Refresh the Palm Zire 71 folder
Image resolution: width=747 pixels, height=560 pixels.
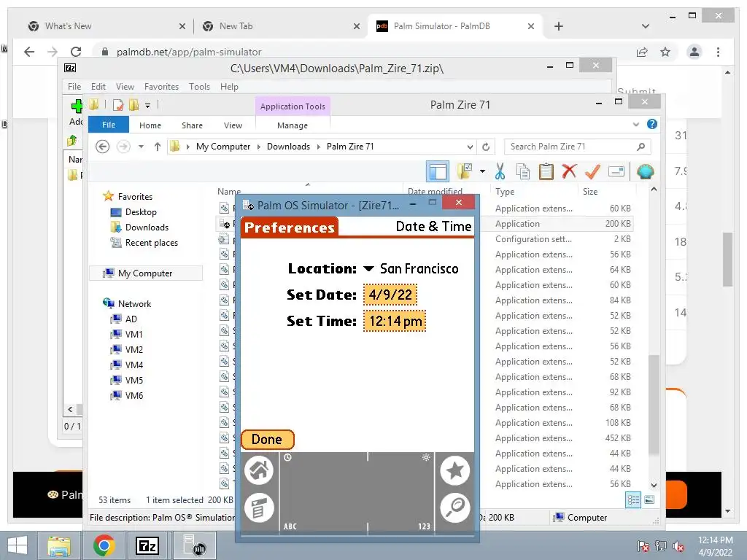(486, 147)
